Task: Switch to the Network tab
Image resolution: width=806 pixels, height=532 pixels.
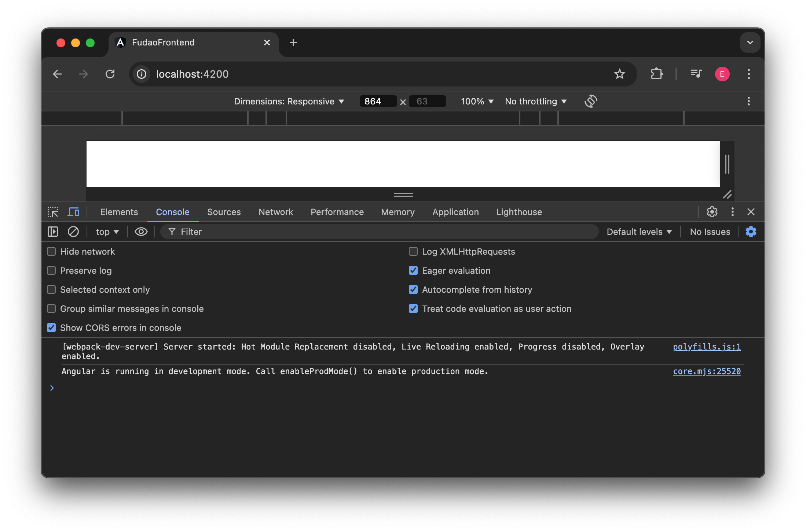Action: (275, 212)
